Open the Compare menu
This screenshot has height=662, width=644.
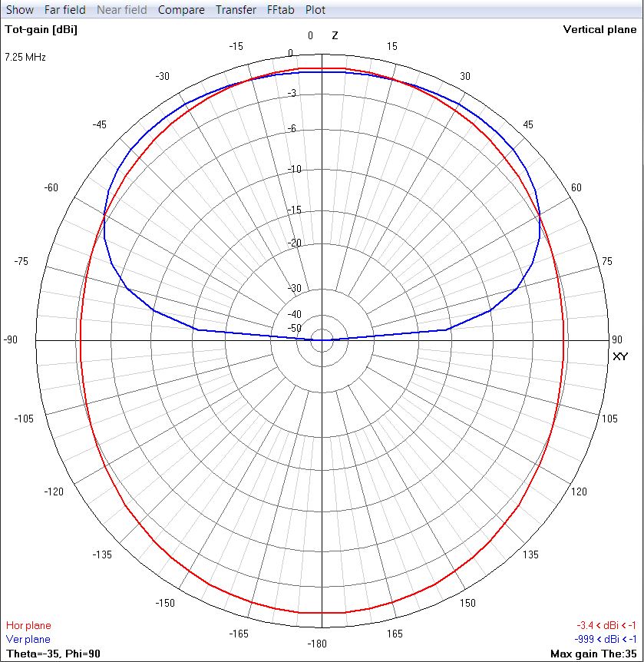tap(181, 9)
